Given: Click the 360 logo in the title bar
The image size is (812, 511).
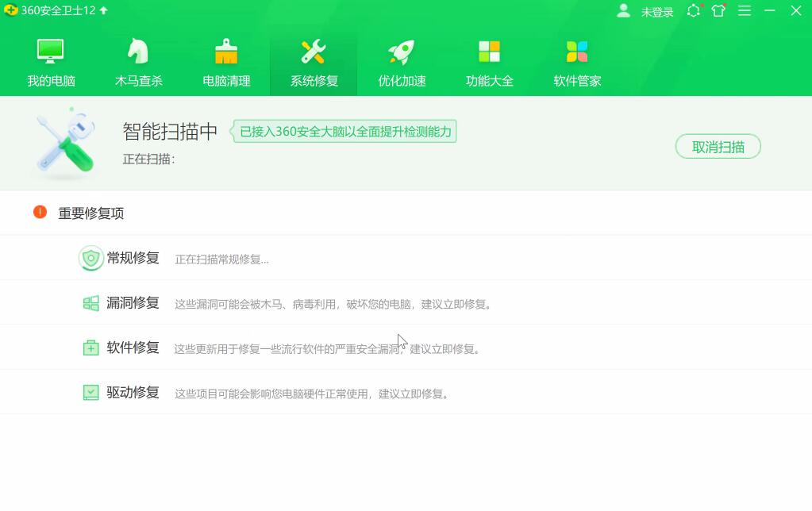Looking at the screenshot, I should (x=11, y=10).
